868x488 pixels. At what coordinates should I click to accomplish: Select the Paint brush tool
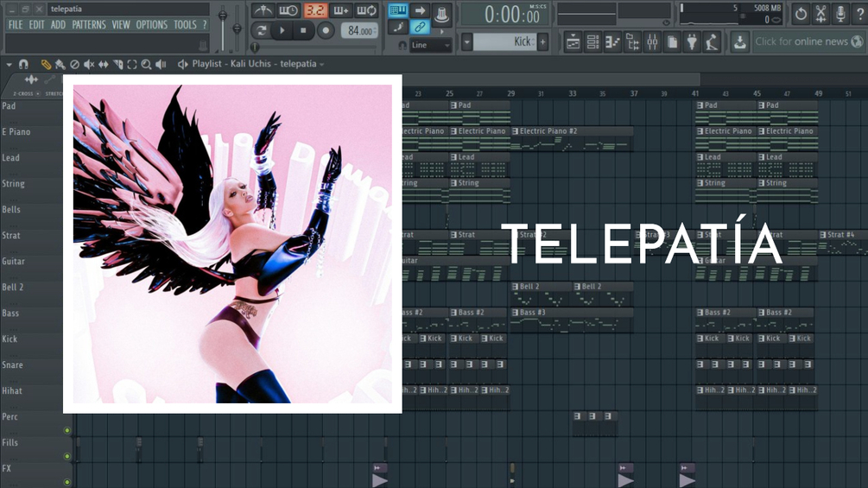point(60,64)
